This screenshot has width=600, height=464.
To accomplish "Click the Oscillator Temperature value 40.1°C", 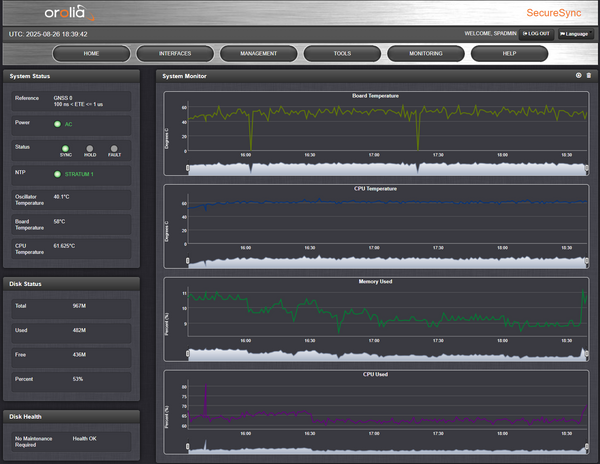I will pos(61,197).
